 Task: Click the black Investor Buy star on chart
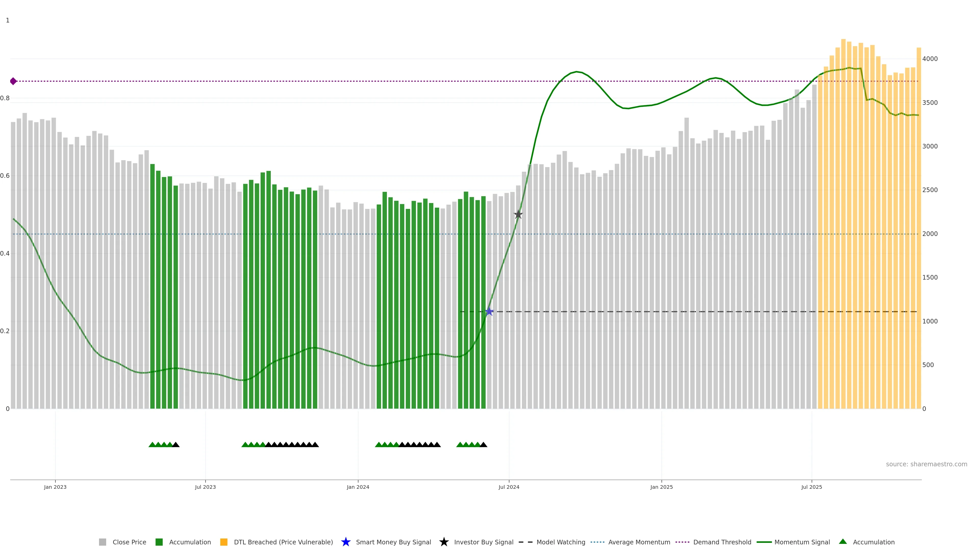(518, 215)
